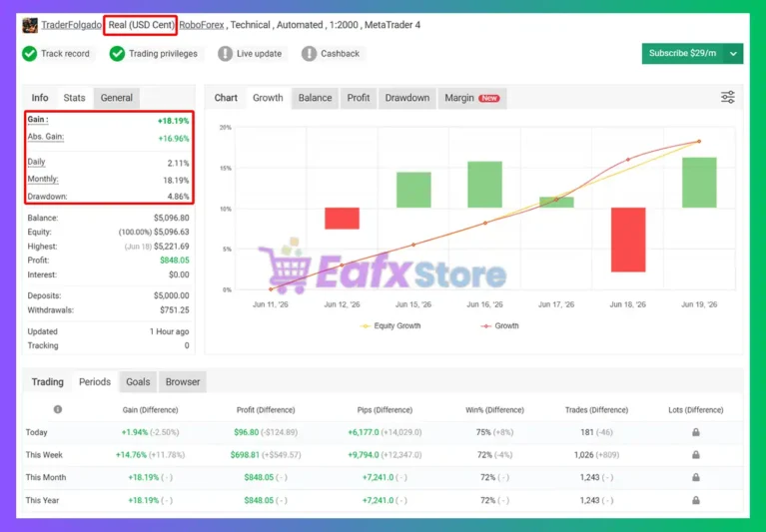The image size is (766, 532).
Task: Click the Monthly label in Info panel
Action: pos(43,179)
